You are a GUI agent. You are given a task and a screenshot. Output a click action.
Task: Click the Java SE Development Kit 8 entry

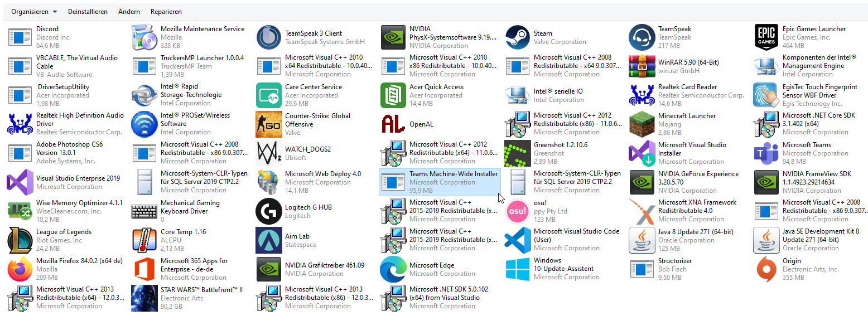click(811, 240)
